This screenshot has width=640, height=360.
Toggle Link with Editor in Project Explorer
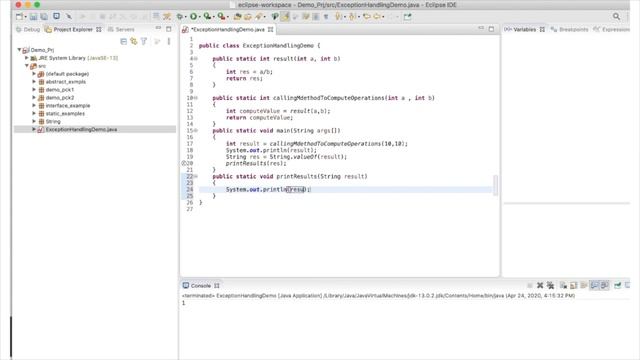[x=133, y=41]
